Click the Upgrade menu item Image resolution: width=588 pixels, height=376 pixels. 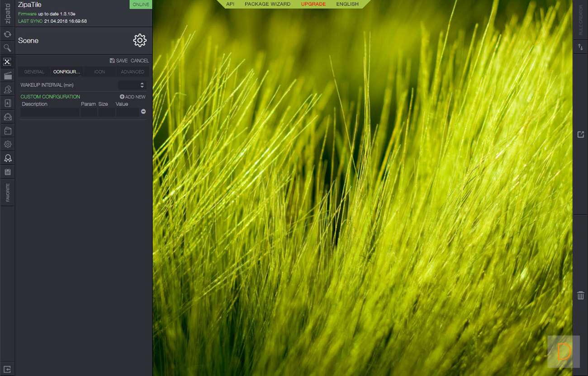(313, 4)
